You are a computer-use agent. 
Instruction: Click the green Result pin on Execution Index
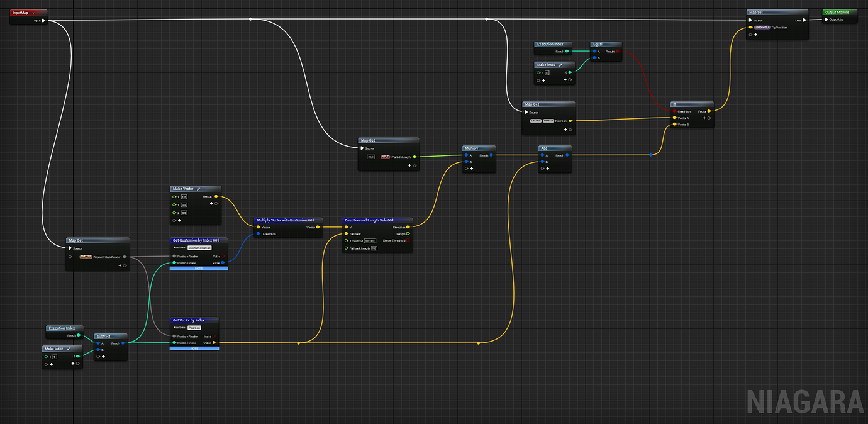(x=567, y=51)
